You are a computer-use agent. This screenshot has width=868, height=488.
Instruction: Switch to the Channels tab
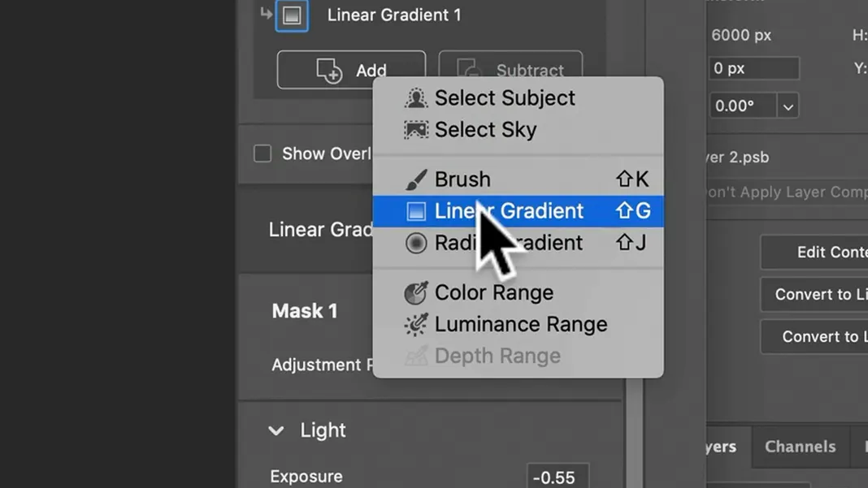point(800,447)
